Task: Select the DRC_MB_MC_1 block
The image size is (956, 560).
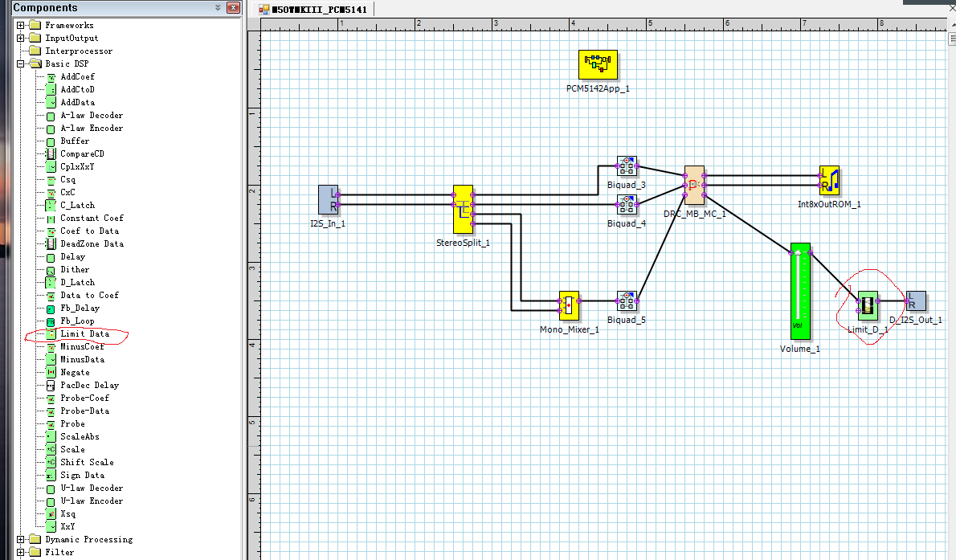Action: pyautogui.click(x=694, y=185)
